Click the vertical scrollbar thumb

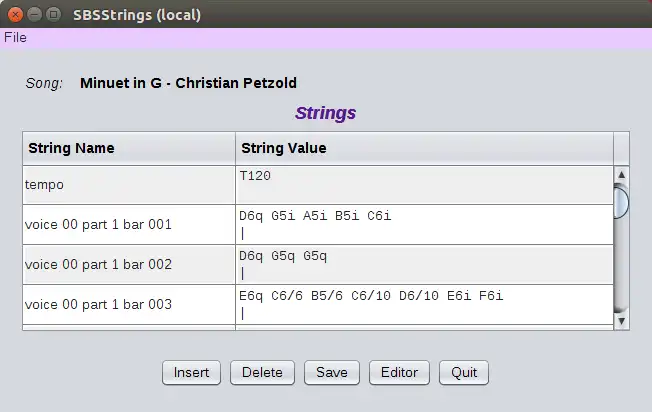click(x=621, y=202)
